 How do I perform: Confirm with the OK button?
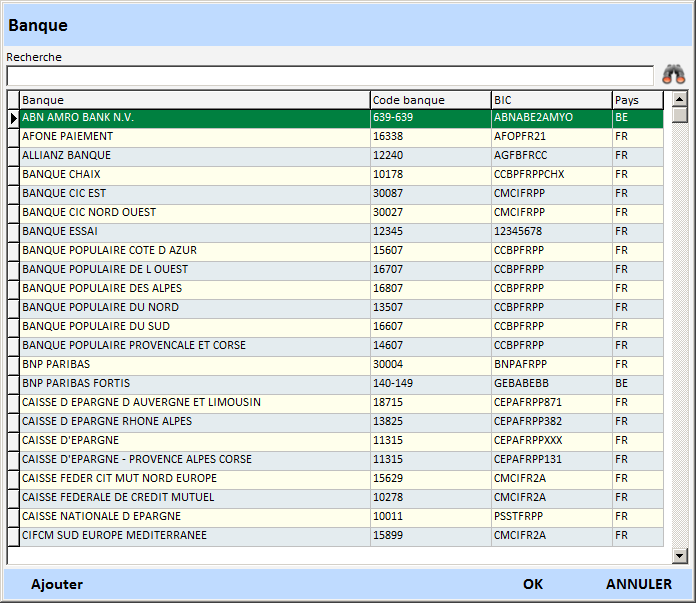533,584
